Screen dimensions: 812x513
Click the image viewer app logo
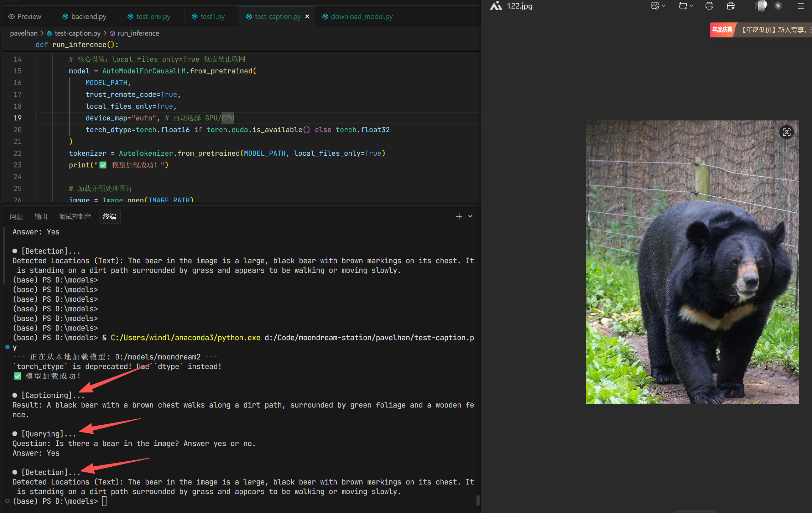pos(496,6)
